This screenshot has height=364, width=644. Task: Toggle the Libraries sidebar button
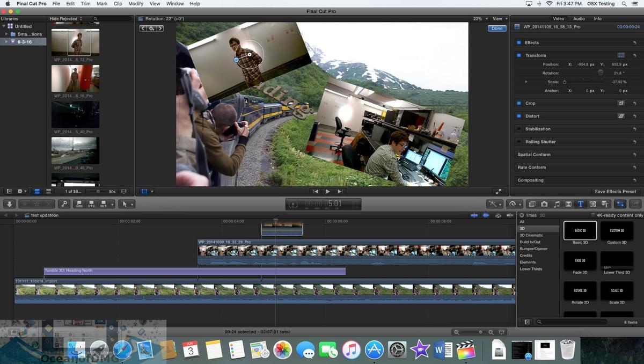tap(9, 191)
